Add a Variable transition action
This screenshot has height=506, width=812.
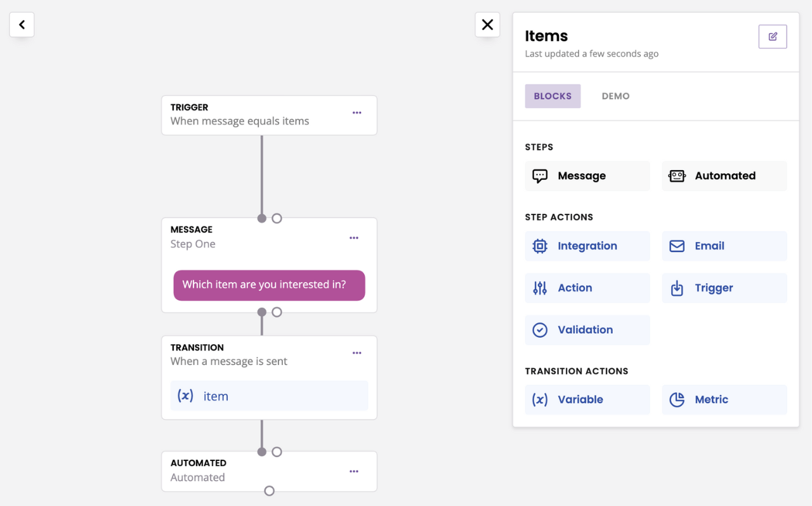click(x=587, y=399)
